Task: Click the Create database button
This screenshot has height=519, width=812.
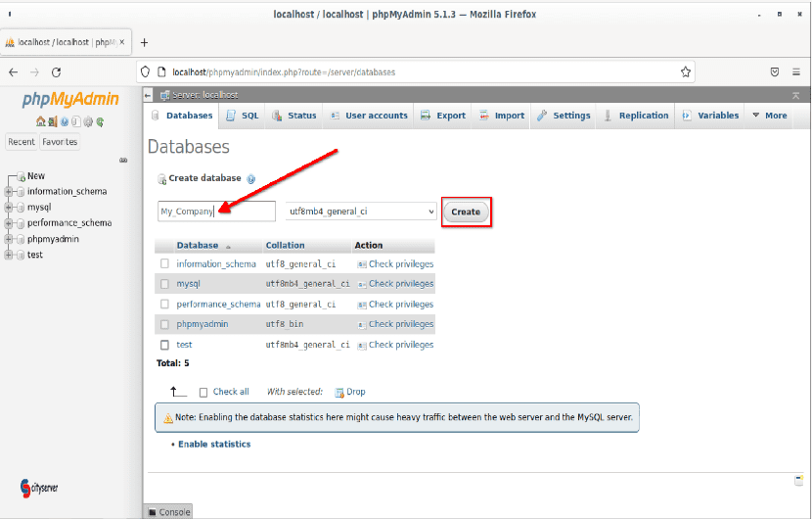Action: click(466, 212)
